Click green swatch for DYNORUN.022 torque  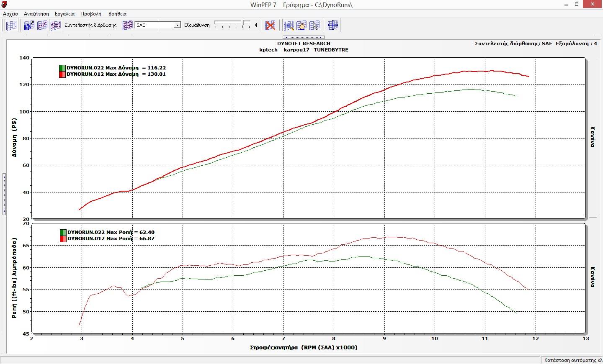coord(63,232)
